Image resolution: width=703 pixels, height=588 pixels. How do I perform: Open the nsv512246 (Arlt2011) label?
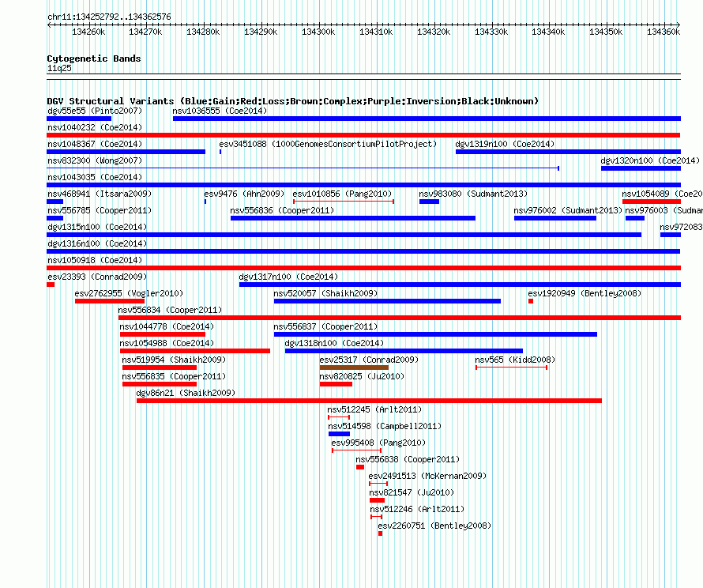417,509
